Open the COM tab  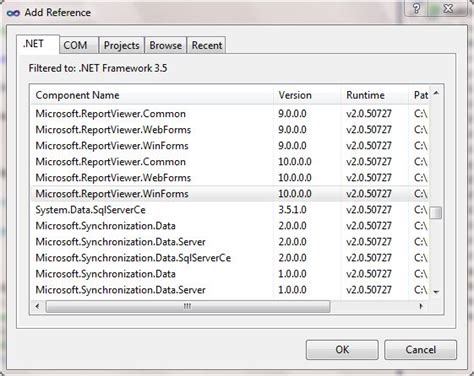point(79,45)
